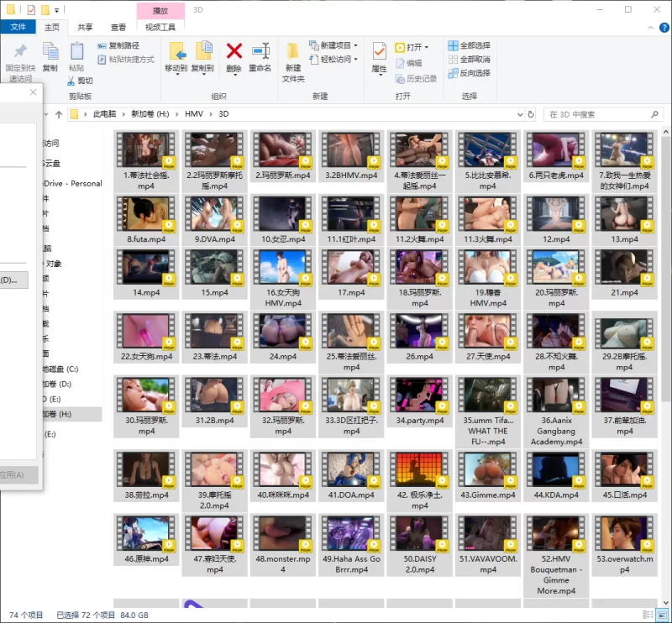
Task: Click the 播放 (Play) contextual tab header
Action: pos(160,11)
